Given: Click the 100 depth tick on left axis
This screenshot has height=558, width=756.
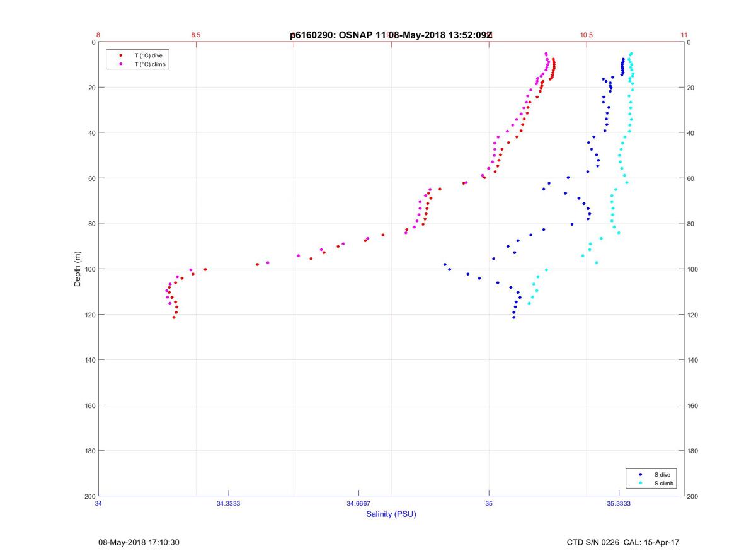Looking at the screenshot, I should [x=90, y=269].
